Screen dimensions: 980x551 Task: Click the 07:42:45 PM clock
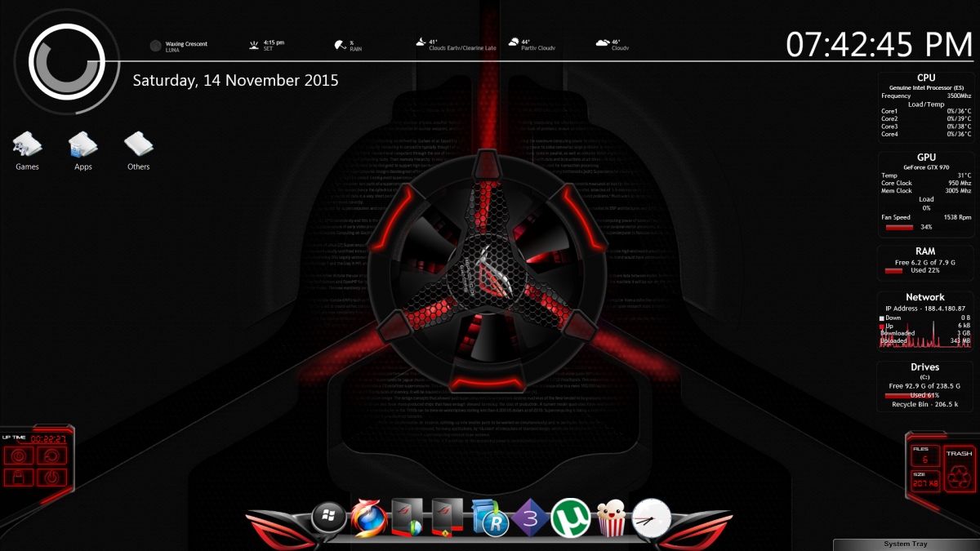coord(880,43)
